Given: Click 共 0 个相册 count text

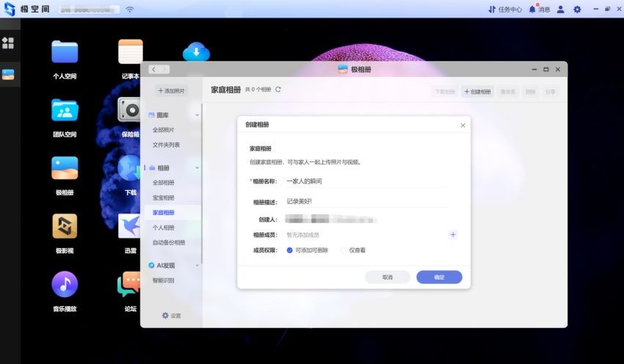Looking at the screenshot, I should [x=258, y=90].
